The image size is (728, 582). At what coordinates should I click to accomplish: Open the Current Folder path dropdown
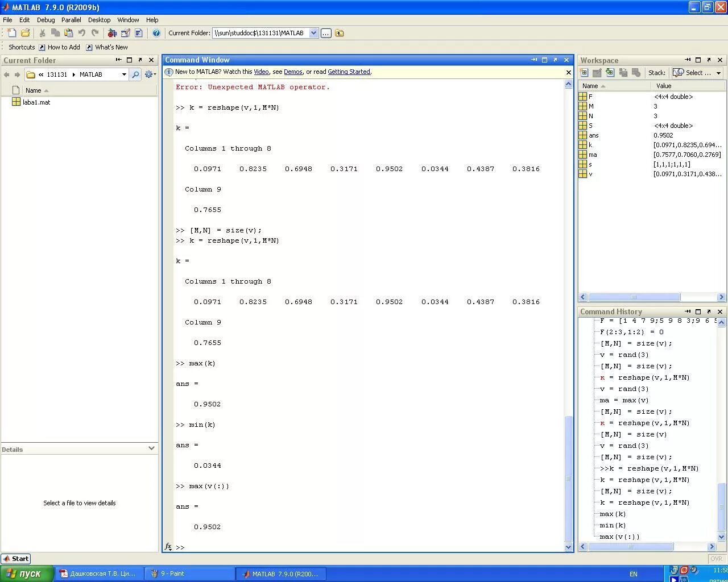point(313,33)
